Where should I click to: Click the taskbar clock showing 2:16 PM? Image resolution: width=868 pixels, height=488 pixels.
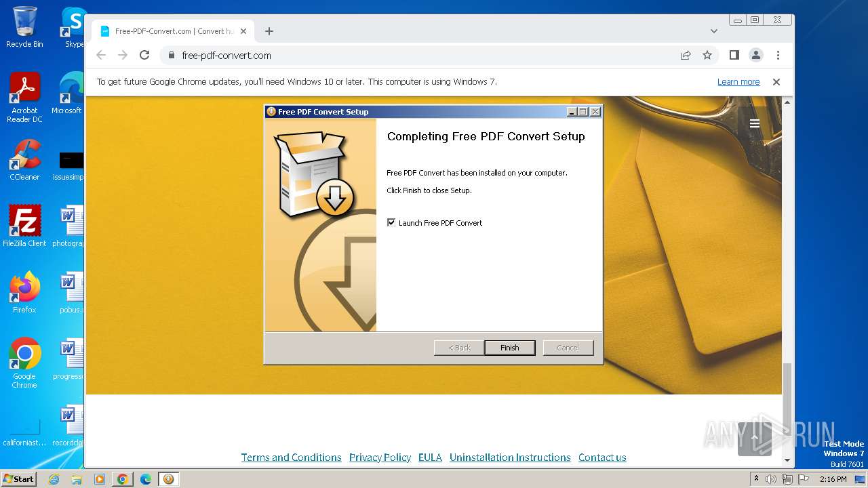(x=833, y=479)
